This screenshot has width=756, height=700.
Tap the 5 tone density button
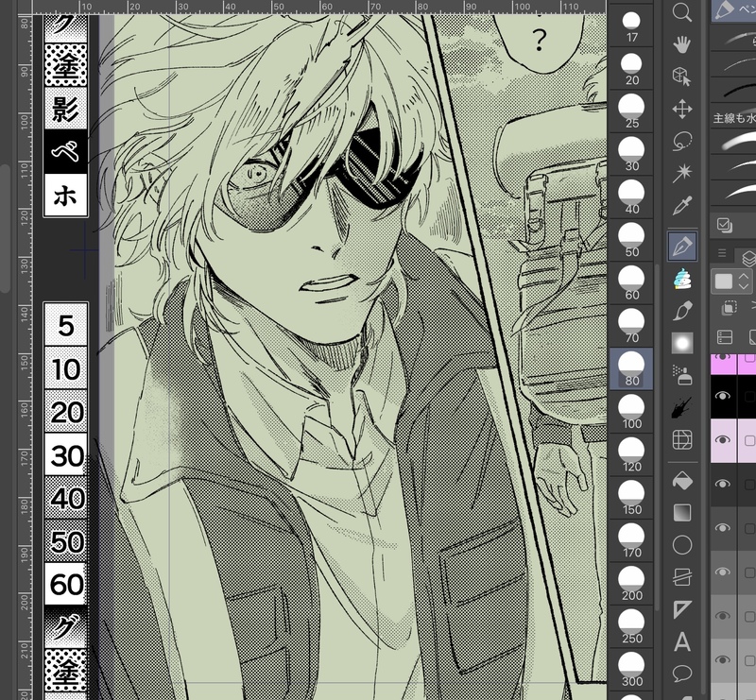[65, 325]
